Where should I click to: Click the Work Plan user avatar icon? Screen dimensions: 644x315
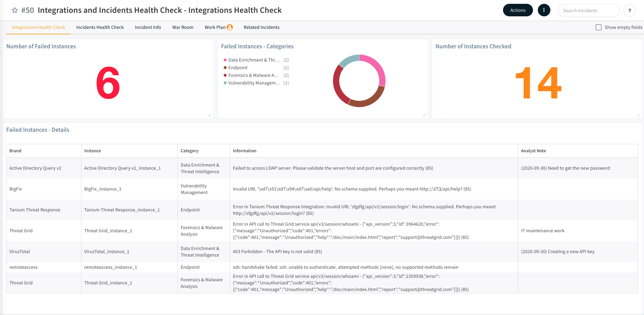230,27
